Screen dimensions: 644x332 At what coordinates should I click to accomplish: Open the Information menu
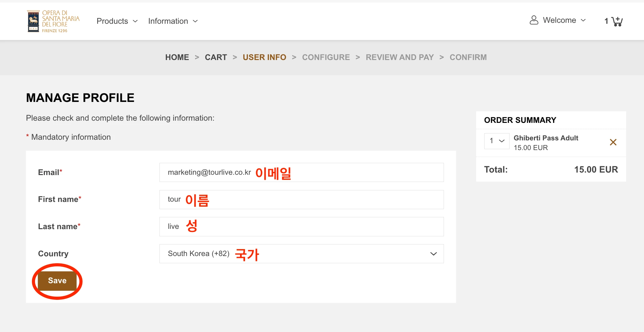point(173,21)
